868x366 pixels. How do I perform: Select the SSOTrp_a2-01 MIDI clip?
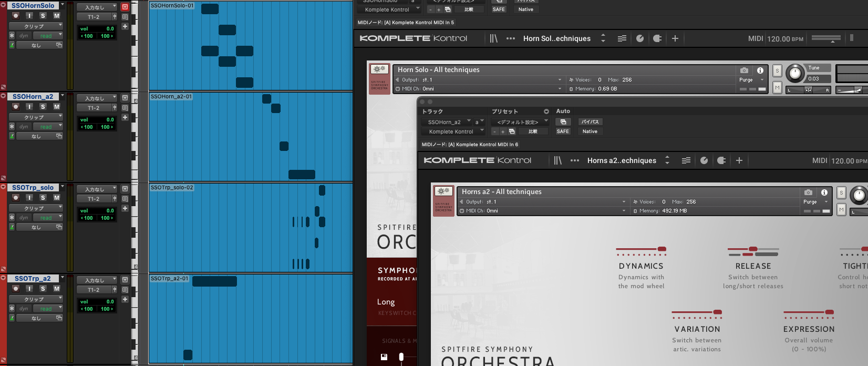pyautogui.click(x=251, y=319)
